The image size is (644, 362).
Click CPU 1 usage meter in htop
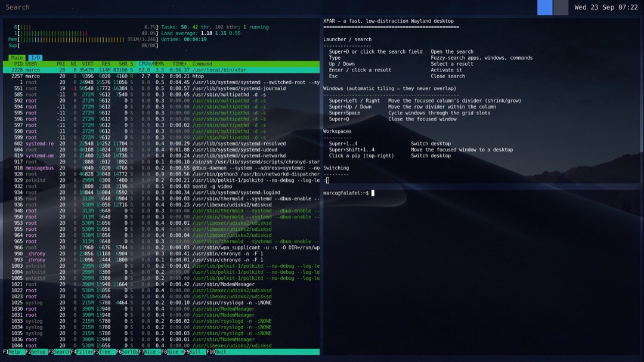click(86, 33)
